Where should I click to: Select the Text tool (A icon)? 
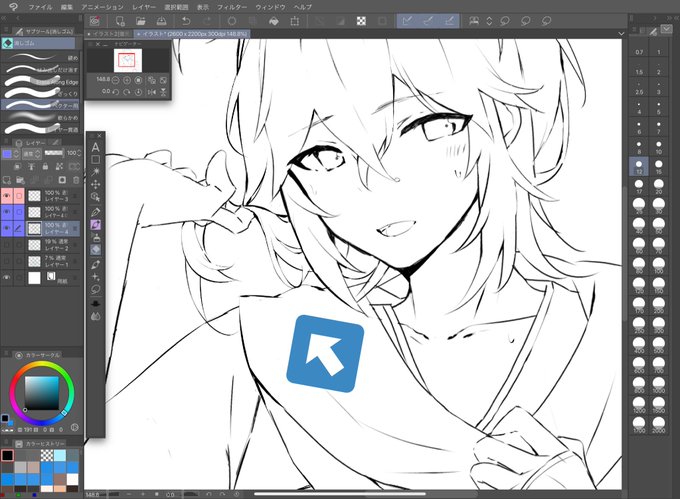coord(95,147)
